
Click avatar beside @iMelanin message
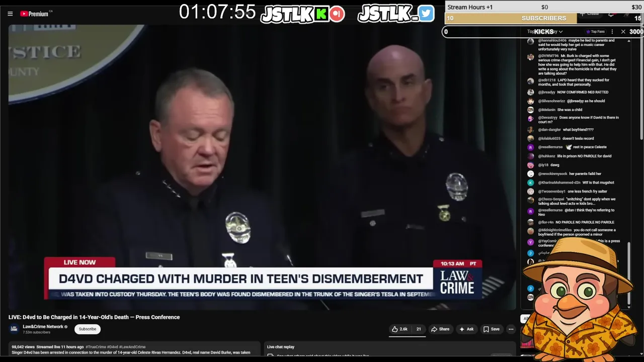click(x=530, y=110)
